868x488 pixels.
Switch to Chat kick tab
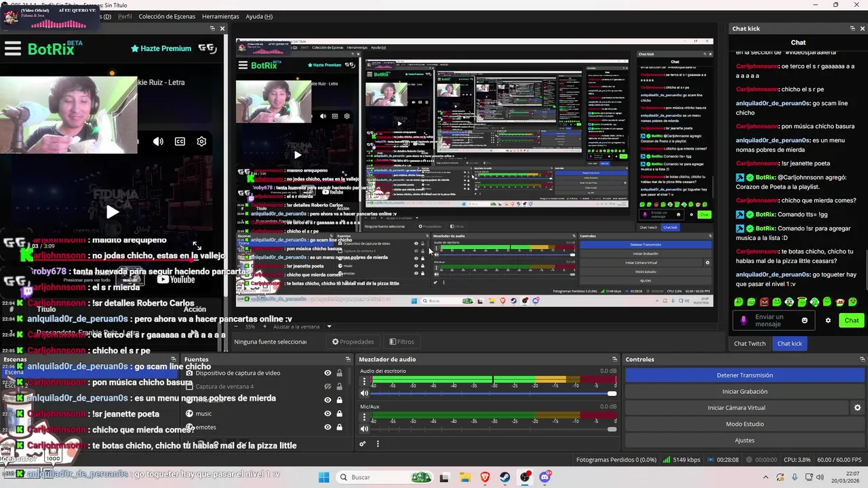[x=789, y=344]
